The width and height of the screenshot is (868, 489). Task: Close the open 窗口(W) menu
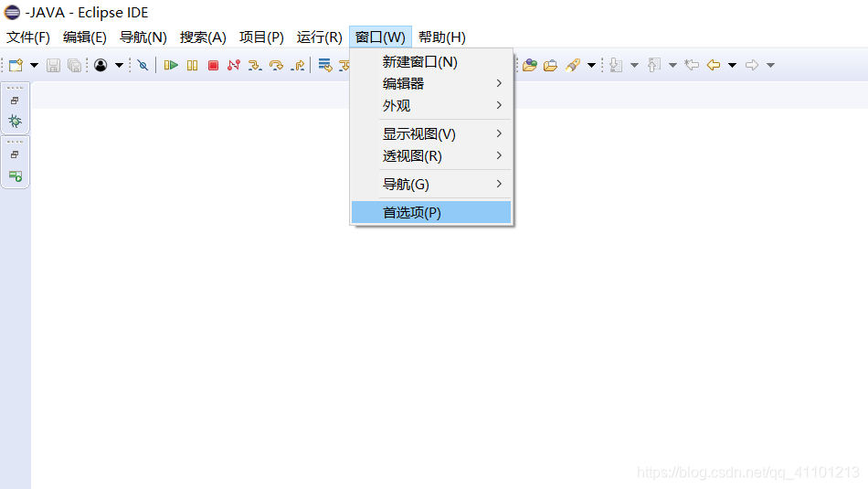[380, 37]
